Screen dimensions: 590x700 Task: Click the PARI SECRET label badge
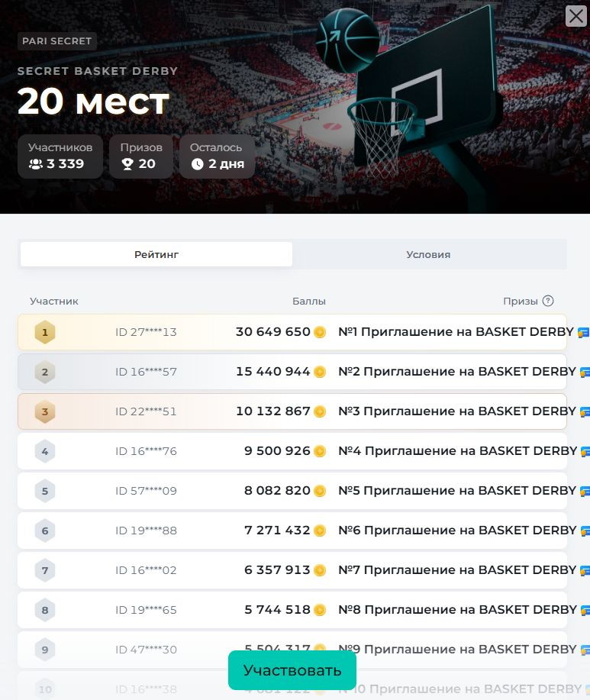tap(56, 41)
